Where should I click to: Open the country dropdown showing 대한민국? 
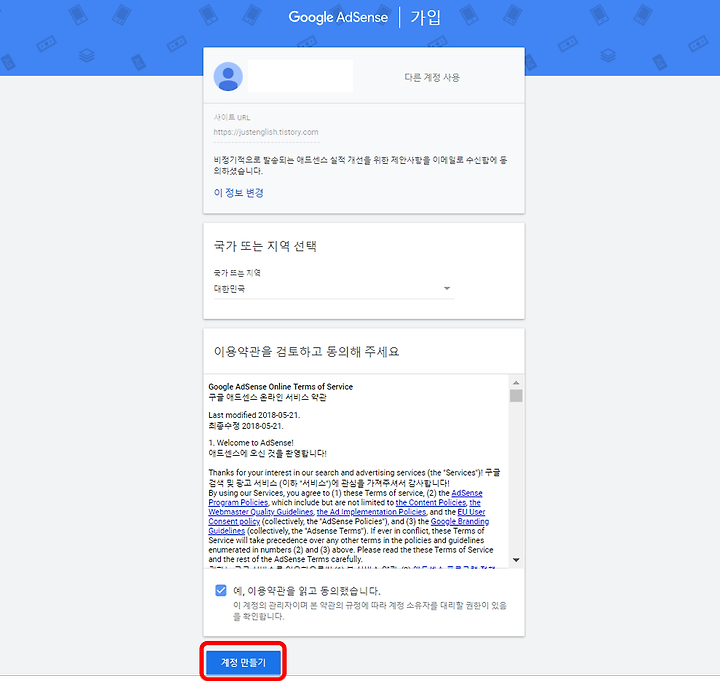click(x=334, y=288)
